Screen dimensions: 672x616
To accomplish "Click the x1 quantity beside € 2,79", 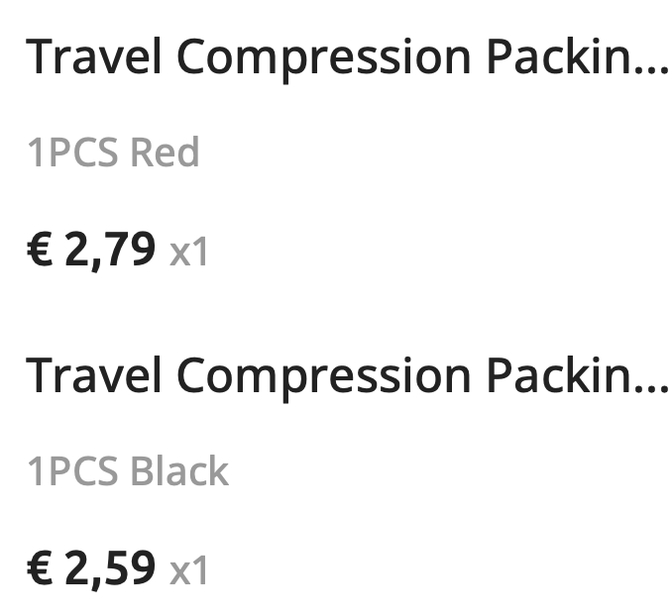I will point(188,254).
